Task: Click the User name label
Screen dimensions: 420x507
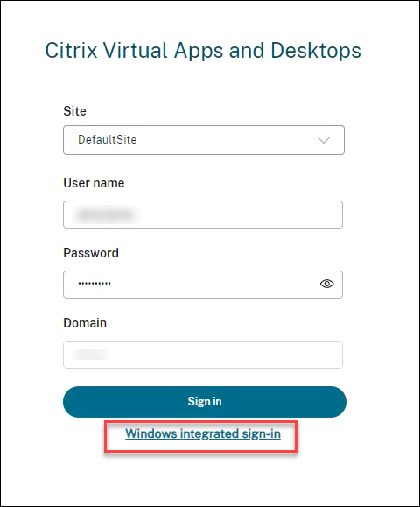Action: click(94, 183)
